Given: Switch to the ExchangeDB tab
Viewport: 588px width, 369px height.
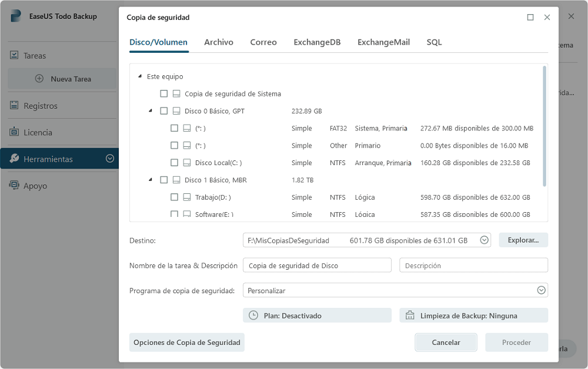Looking at the screenshot, I should 317,42.
